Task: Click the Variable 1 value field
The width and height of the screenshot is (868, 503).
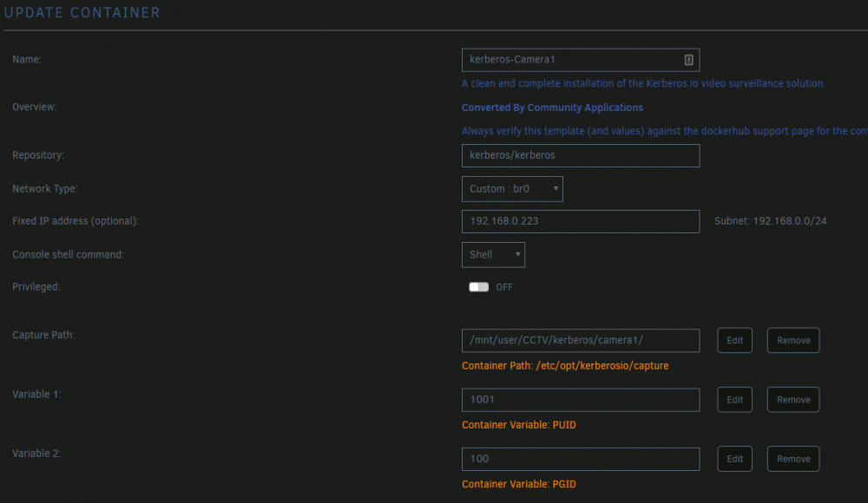Action: point(580,400)
